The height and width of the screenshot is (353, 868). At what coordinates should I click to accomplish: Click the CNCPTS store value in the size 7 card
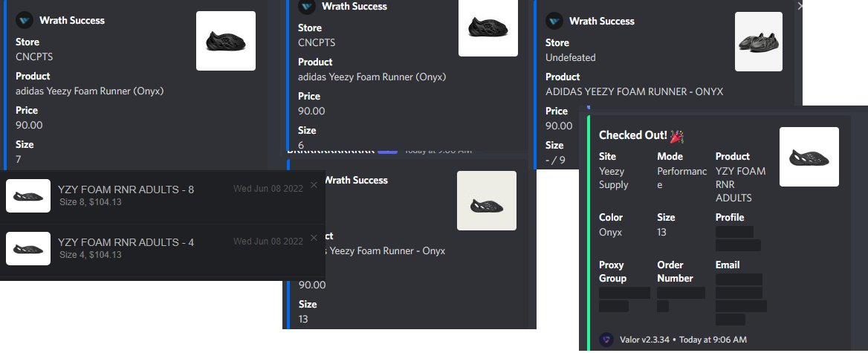[x=34, y=57]
